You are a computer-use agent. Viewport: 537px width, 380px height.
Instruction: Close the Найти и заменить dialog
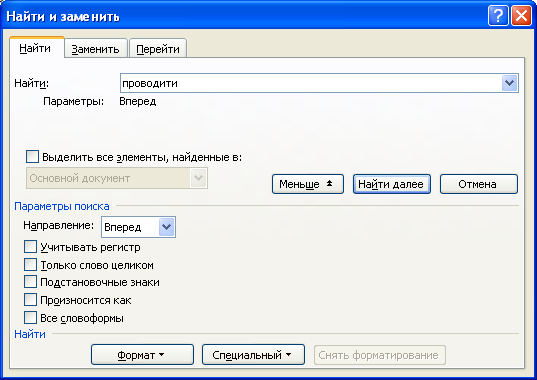tap(521, 16)
